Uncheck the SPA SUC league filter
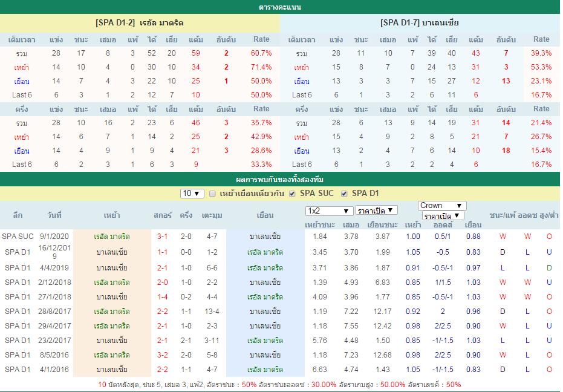This screenshot has width=563, height=392. [292, 194]
